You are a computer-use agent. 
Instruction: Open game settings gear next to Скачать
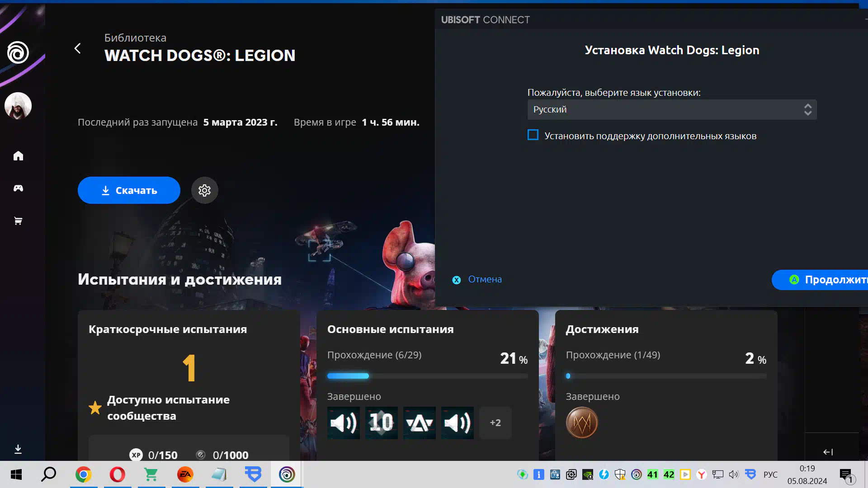coord(204,190)
